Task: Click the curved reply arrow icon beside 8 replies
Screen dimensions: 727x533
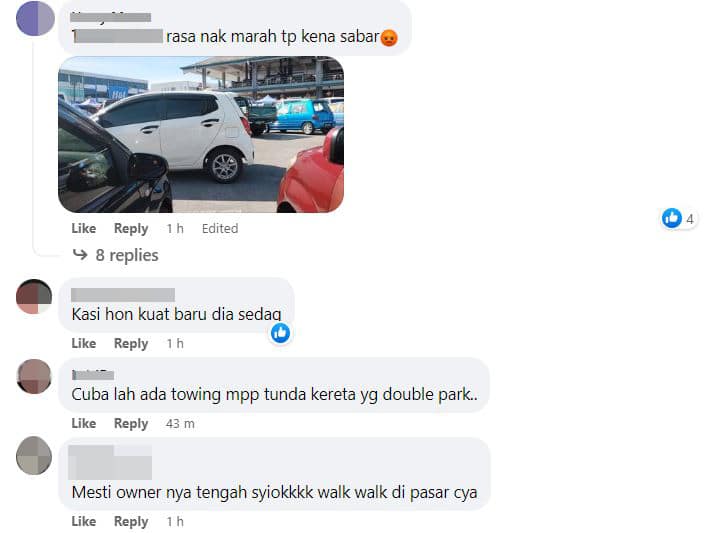Action: (80, 254)
